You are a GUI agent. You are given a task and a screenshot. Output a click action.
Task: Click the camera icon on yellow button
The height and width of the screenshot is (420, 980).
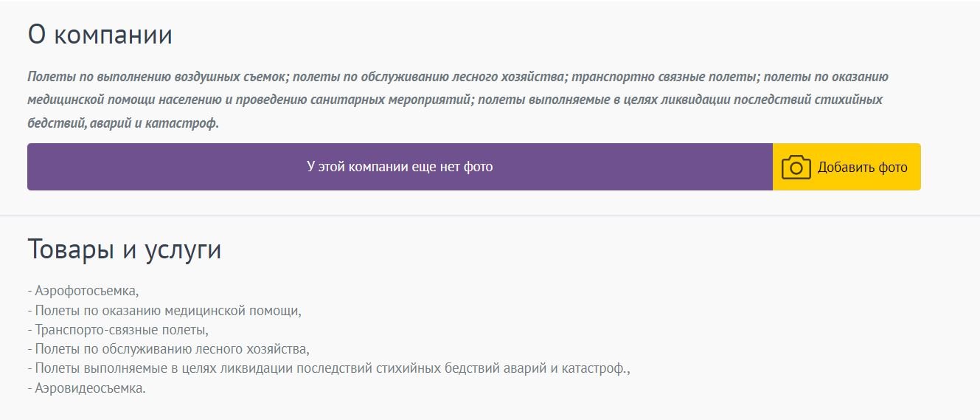click(x=796, y=168)
